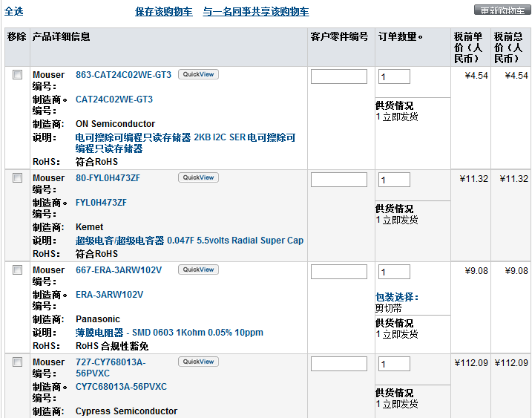The image size is (532, 418).
Task: Open manufacturer part CAT24C02WE-GT3 link
Action: point(114,99)
